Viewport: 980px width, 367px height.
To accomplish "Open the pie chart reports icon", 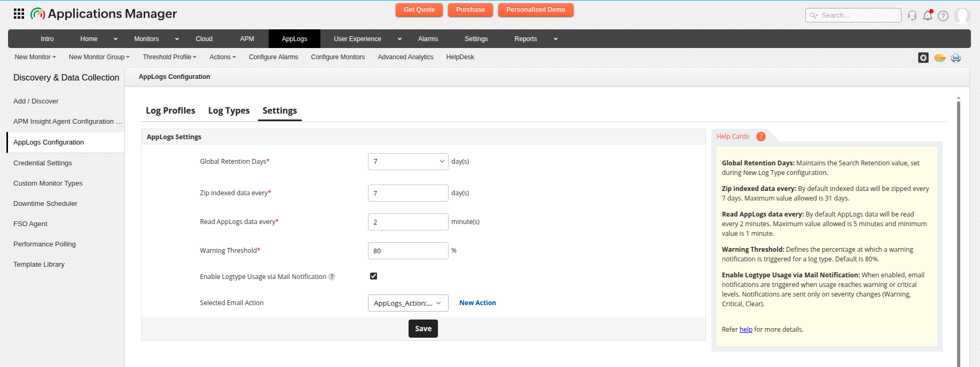I will (940, 58).
